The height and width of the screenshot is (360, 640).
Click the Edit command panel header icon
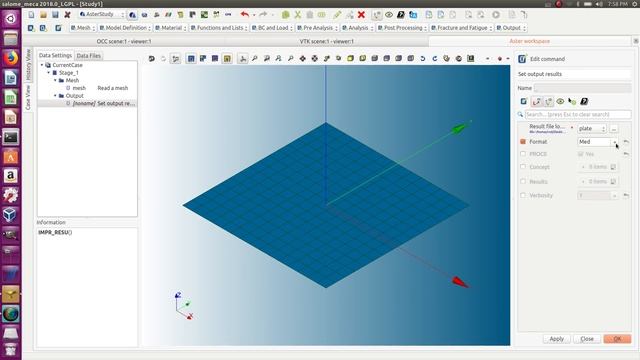point(522,59)
